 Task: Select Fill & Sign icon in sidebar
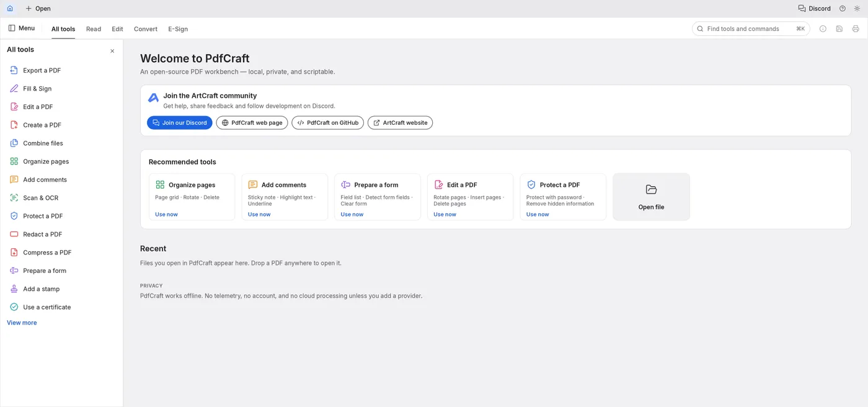click(x=14, y=89)
